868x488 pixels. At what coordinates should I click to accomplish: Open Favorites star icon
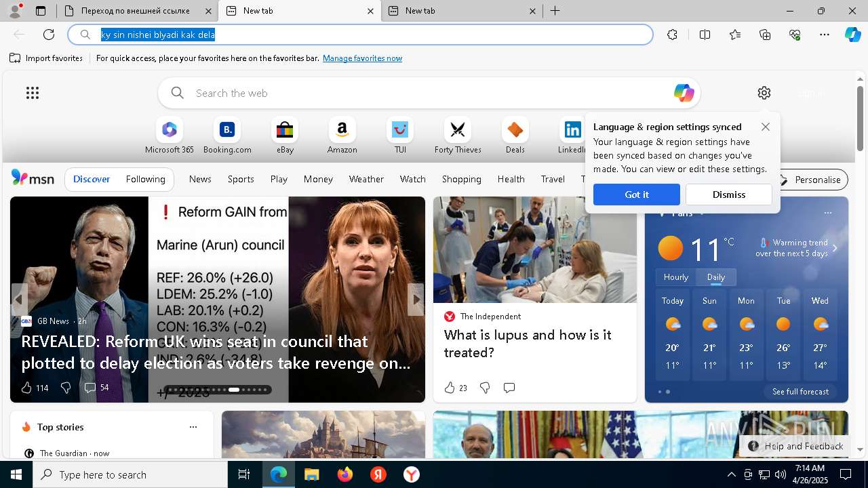pos(735,35)
